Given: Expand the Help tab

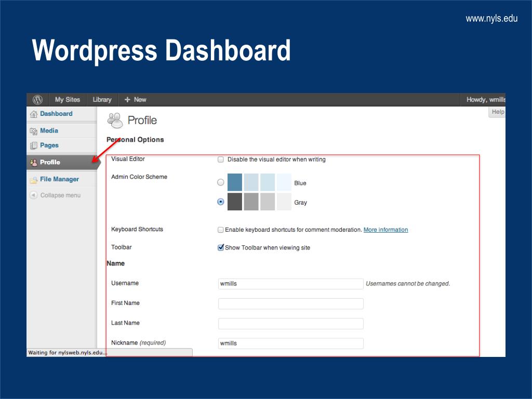Looking at the screenshot, I should pyautogui.click(x=497, y=112).
